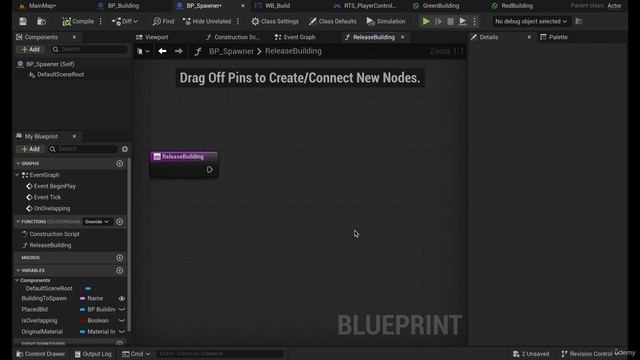This screenshot has width=640, height=360.
Task: Navigate forward in graph history
Action: click(x=178, y=51)
